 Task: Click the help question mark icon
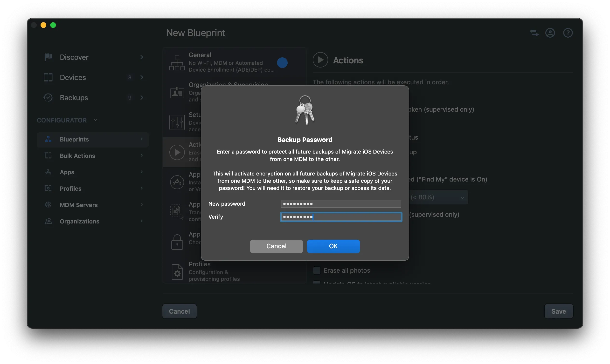pyautogui.click(x=568, y=33)
